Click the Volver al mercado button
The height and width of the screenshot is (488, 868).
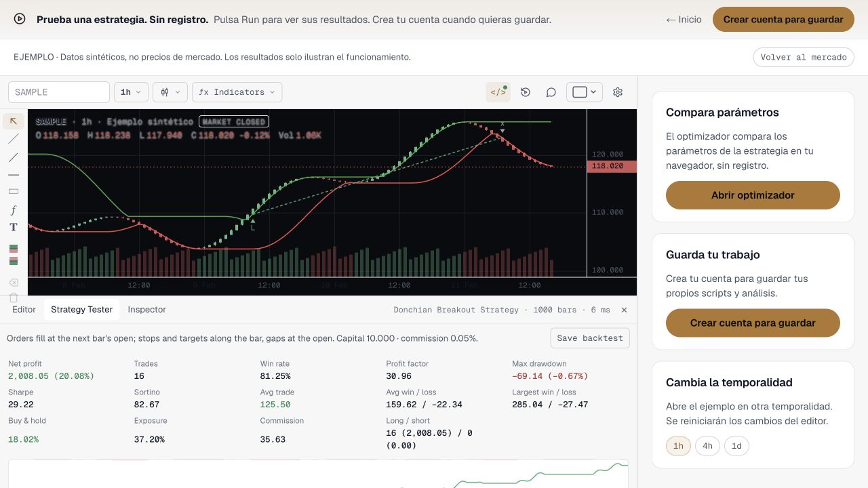point(804,57)
